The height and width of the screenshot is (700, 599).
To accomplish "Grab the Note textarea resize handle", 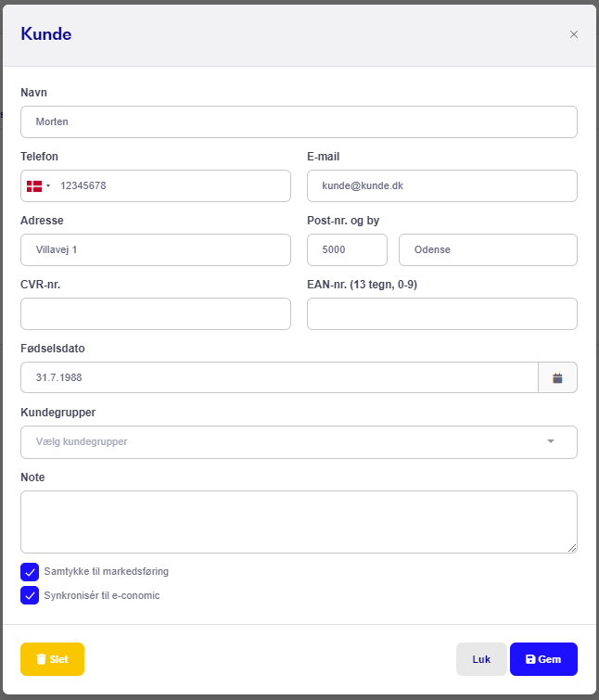I will 572,548.
